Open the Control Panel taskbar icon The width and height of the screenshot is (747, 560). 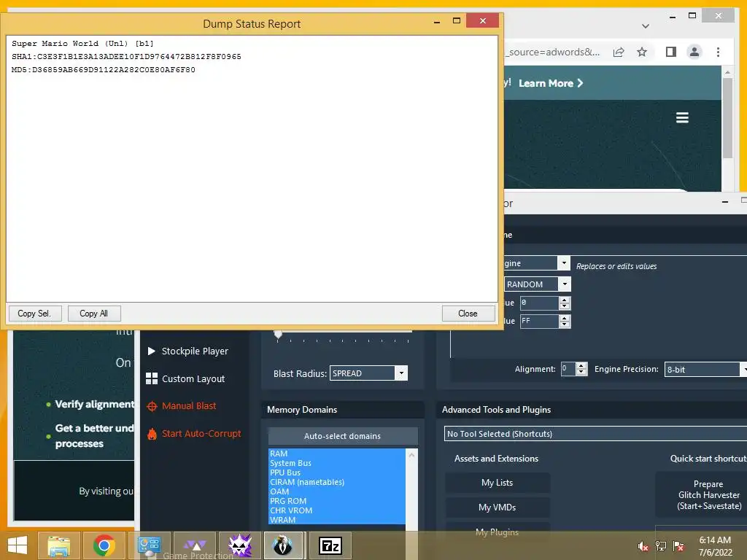coord(149,545)
